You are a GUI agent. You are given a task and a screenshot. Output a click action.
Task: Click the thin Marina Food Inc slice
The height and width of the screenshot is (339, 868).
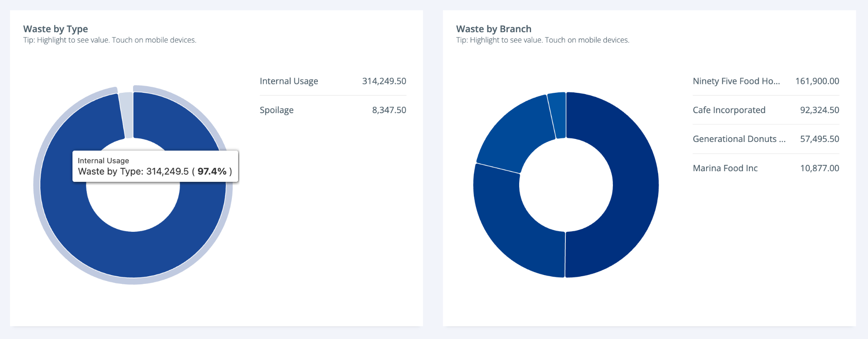coord(557,114)
